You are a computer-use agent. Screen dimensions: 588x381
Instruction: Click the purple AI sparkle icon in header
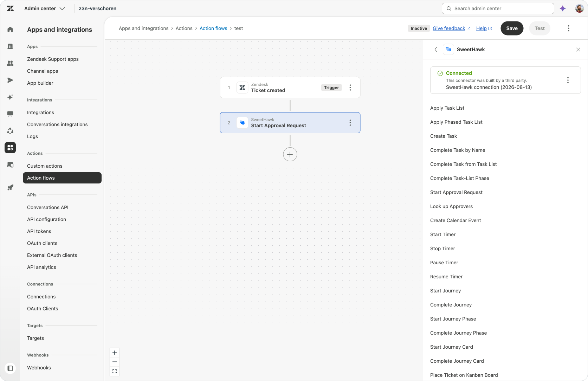(x=563, y=8)
